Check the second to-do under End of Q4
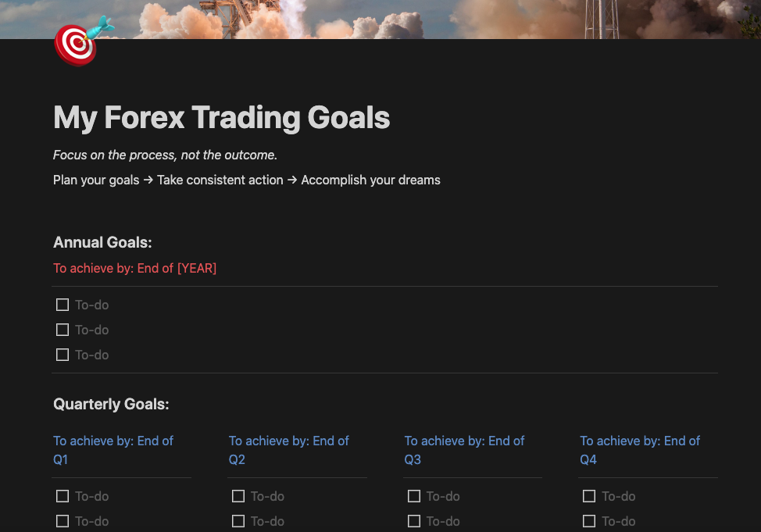 tap(589, 521)
